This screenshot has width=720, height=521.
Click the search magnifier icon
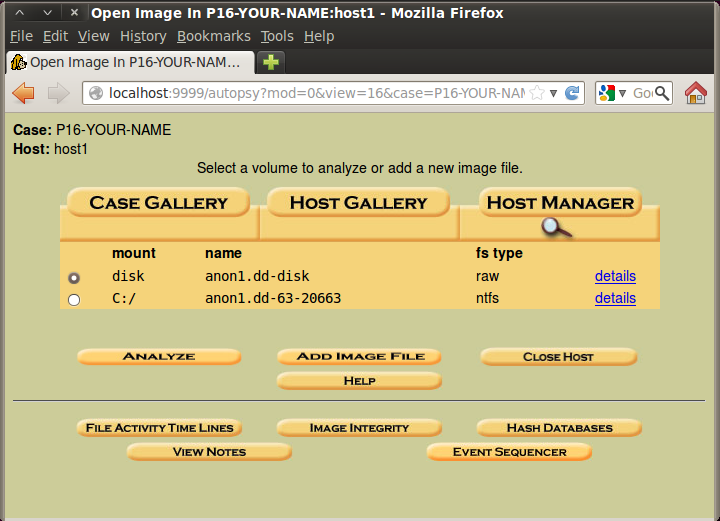[x=662, y=93]
